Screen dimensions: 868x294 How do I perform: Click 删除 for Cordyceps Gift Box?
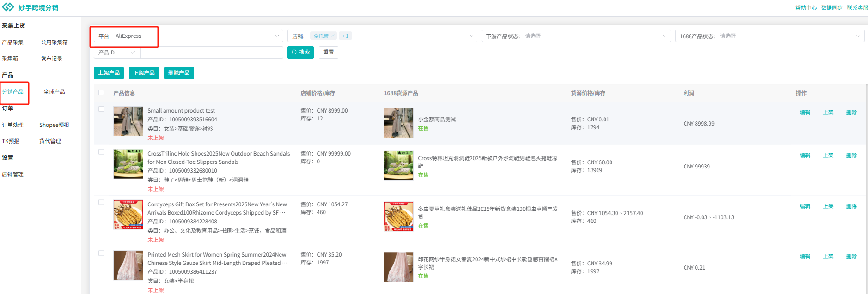[851, 206]
